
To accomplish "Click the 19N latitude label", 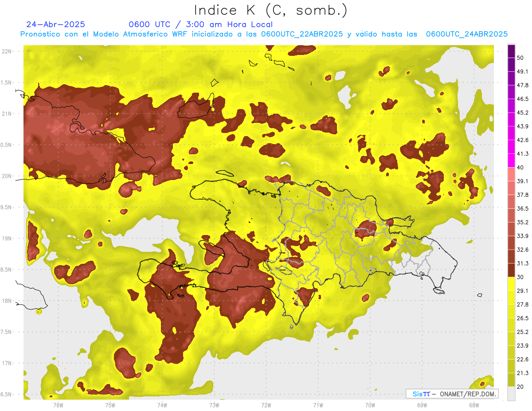I will (6, 238).
